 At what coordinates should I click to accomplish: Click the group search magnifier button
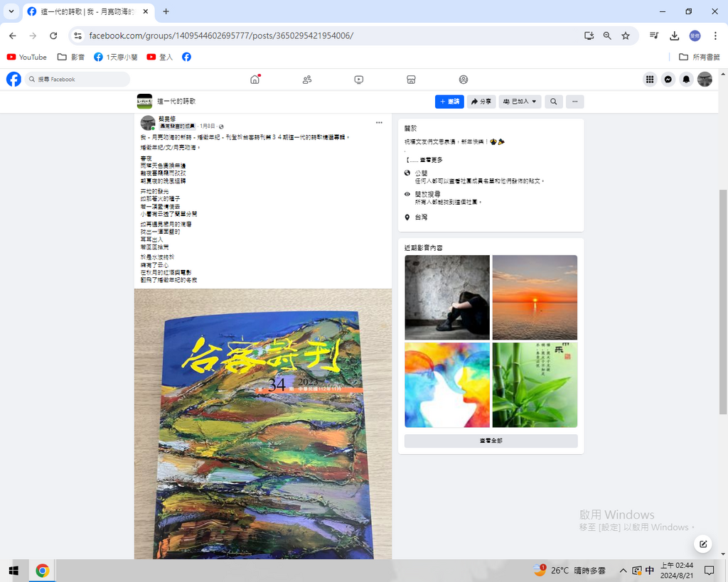[x=553, y=102]
